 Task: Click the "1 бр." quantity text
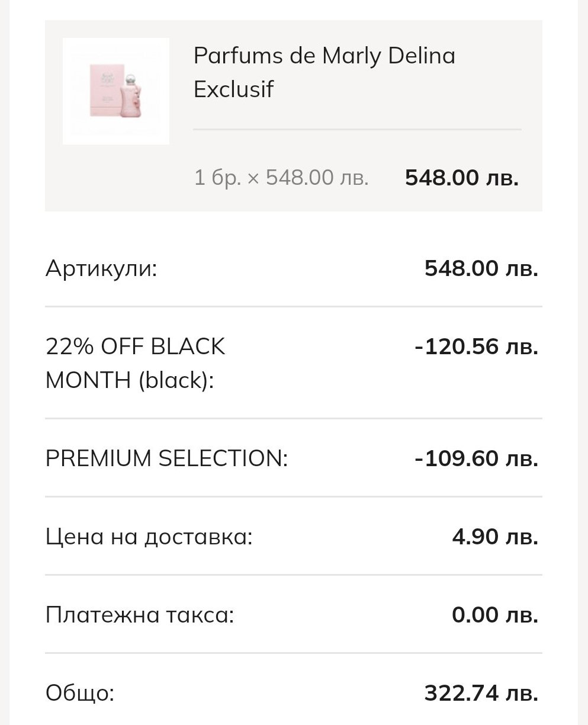tap(217, 177)
